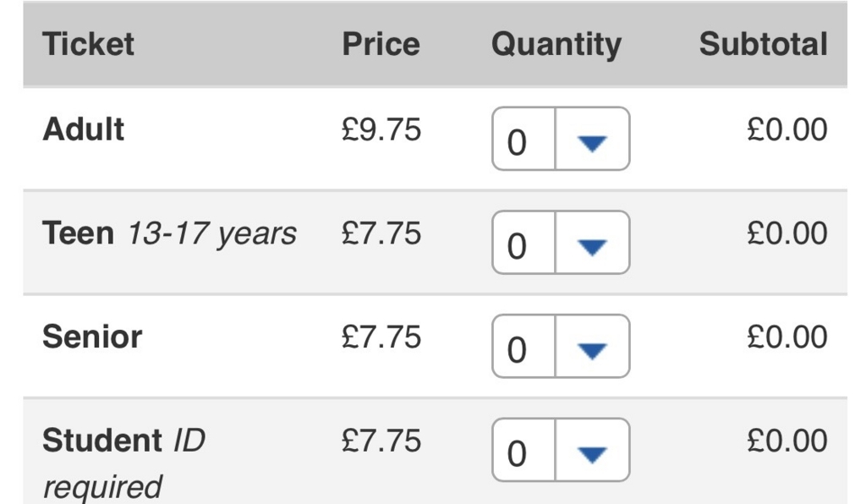Click the Adult quantity value 0
This screenshot has width=866, height=504.
517,143
